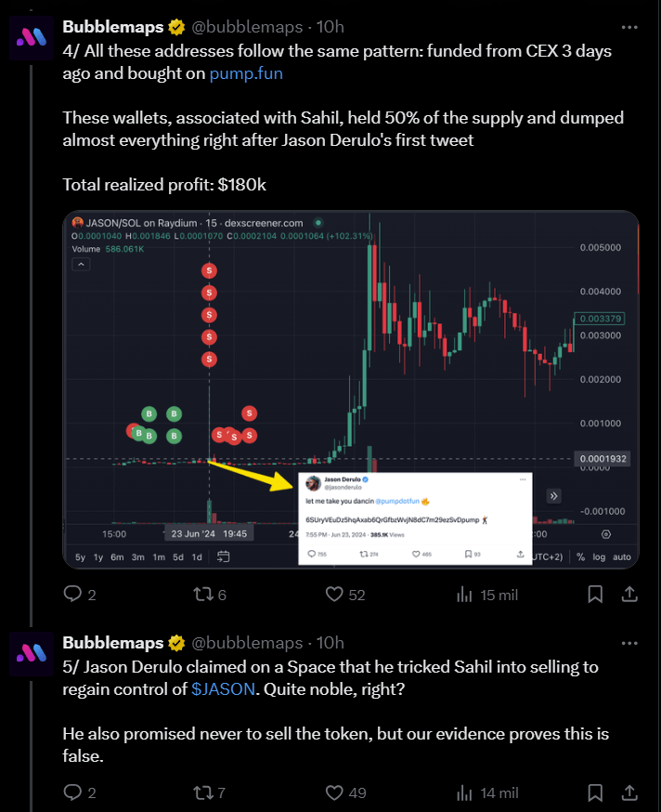Toggle log scale on chart
The image size is (661, 812).
click(599, 557)
